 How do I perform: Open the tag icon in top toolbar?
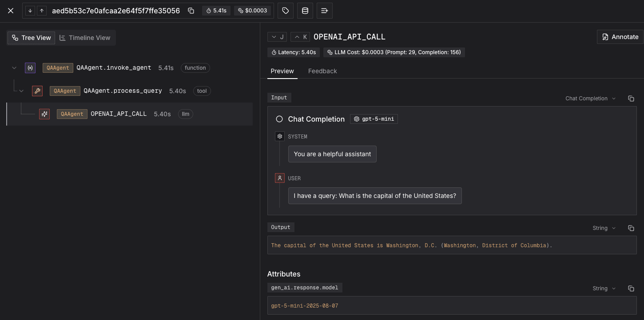point(286,11)
